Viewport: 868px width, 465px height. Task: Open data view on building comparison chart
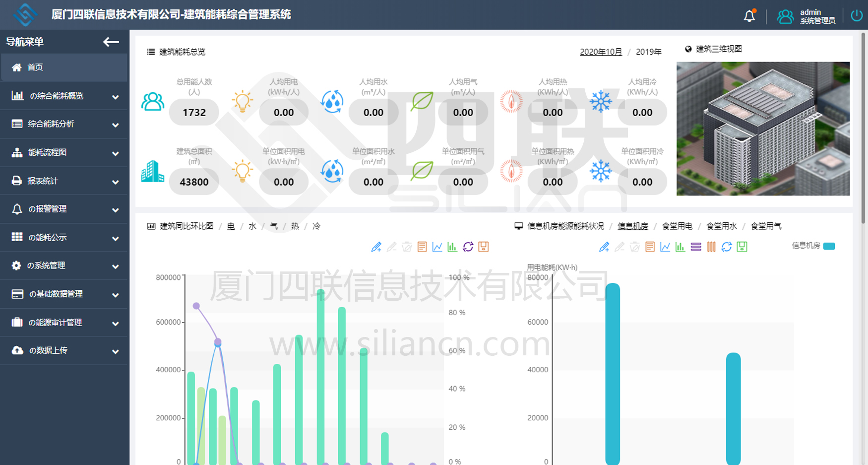[x=422, y=247]
